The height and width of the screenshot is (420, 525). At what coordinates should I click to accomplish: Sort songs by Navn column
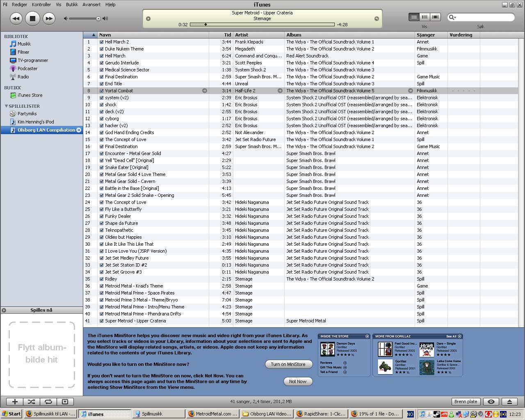click(x=153, y=35)
